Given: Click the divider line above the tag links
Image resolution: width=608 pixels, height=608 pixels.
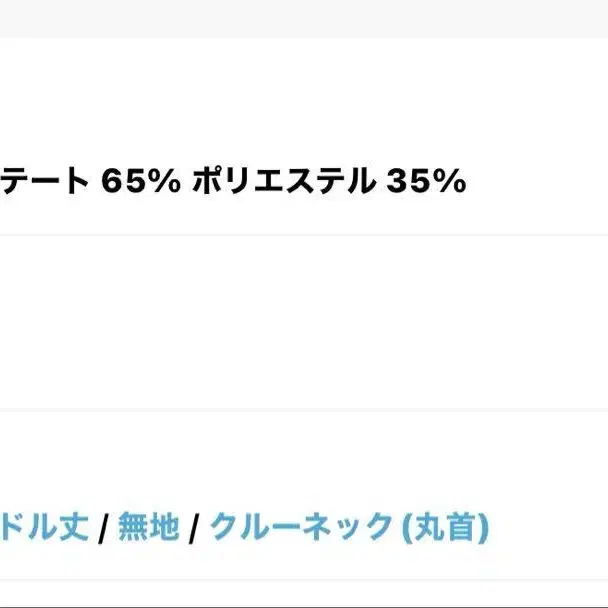Looking at the screenshot, I should click(304, 409).
